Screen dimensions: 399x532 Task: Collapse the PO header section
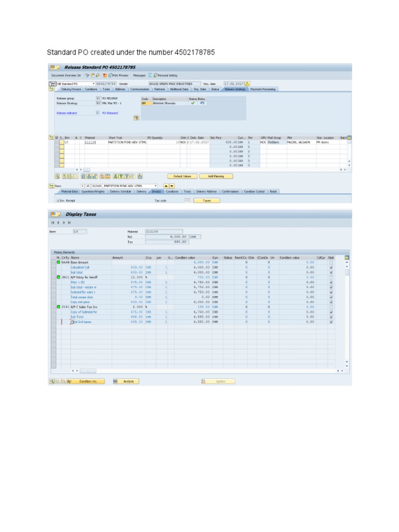point(51,89)
